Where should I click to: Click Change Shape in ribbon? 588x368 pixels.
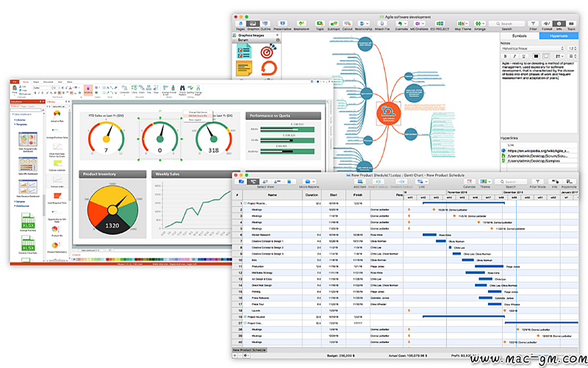[198, 89]
